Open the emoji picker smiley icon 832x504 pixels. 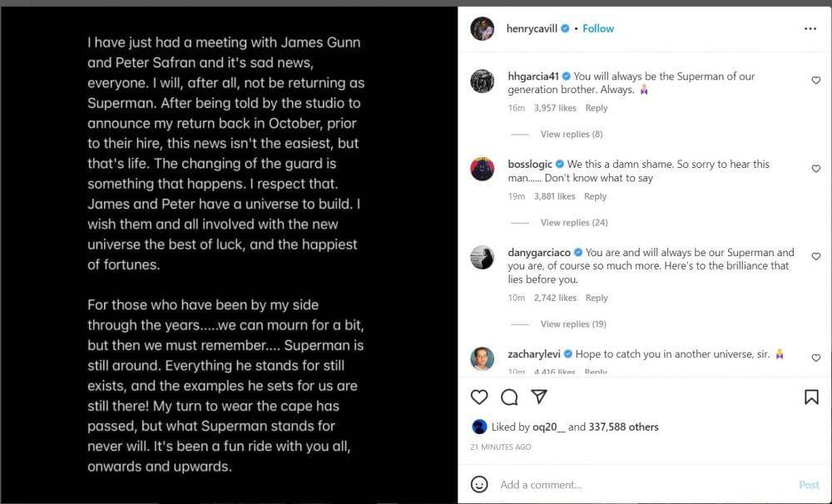tap(479, 484)
